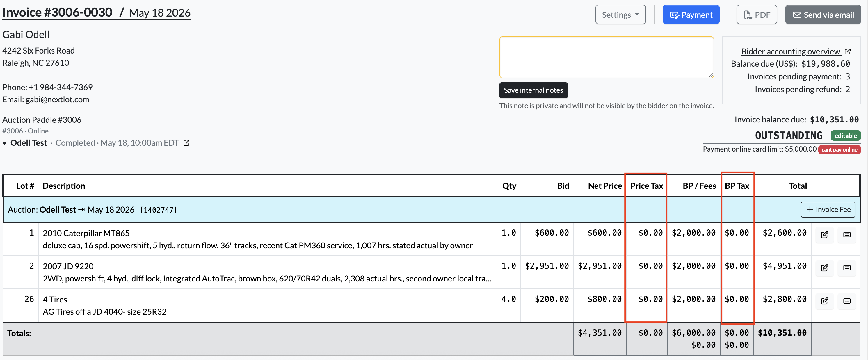The width and height of the screenshot is (868, 360).
Task: Open the Bidder accounting overview link
Action: (791, 51)
